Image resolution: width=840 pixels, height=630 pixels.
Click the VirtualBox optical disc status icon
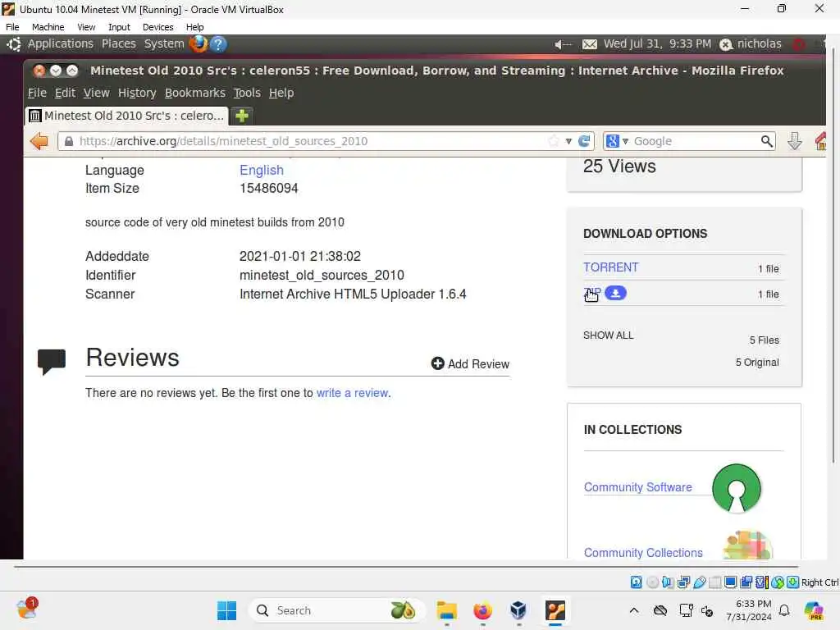[652, 582]
